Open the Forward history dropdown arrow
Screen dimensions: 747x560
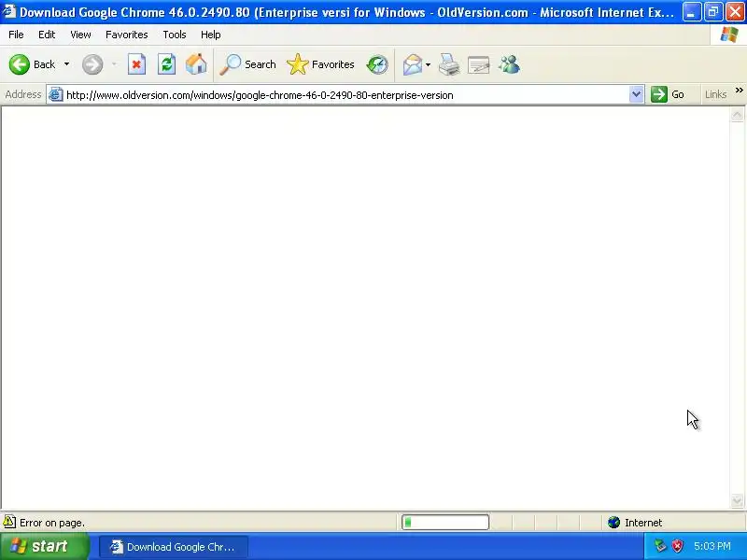click(x=114, y=64)
